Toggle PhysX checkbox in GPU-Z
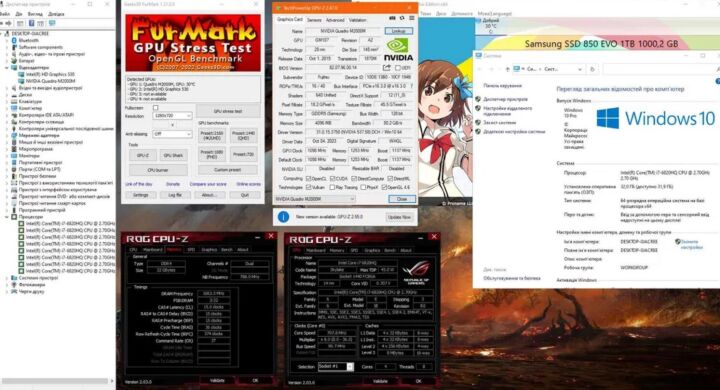The image size is (720, 390). [363, 187]
